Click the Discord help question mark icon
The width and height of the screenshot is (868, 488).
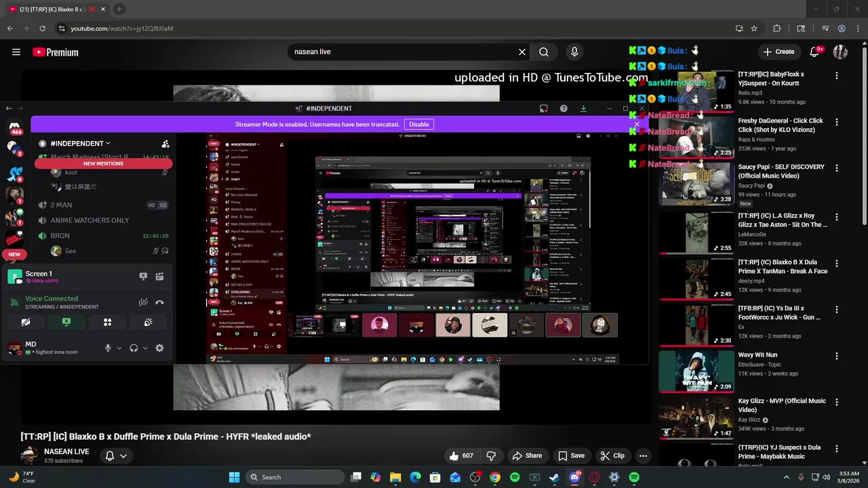564,108
